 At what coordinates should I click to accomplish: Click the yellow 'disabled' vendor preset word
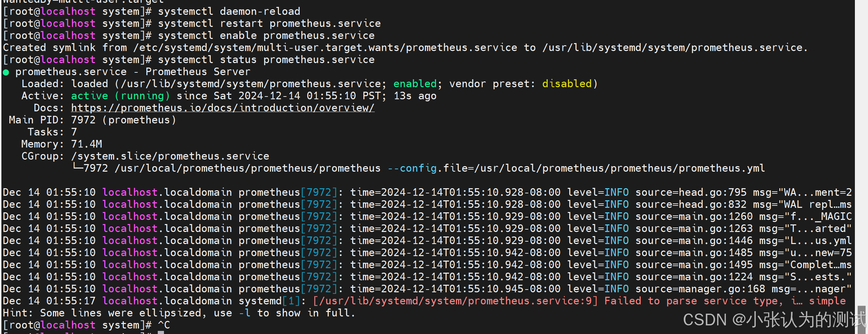[x=567, y=84]
